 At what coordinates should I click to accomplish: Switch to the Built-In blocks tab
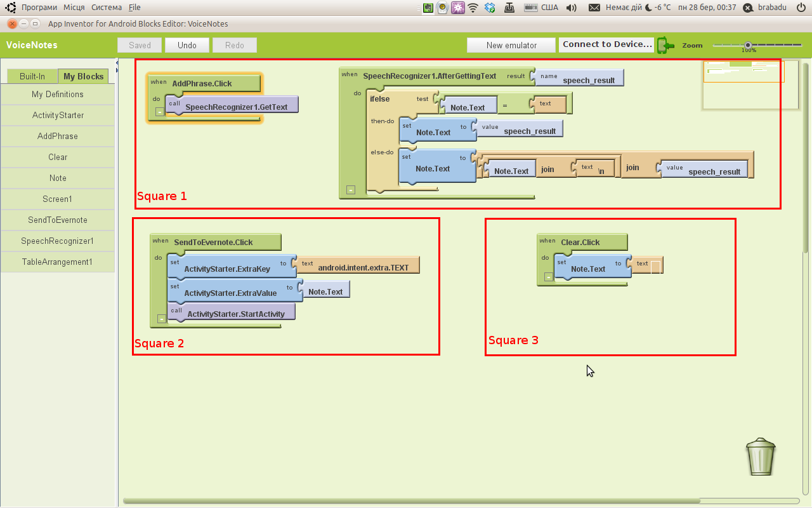click(x=31, y=76)
